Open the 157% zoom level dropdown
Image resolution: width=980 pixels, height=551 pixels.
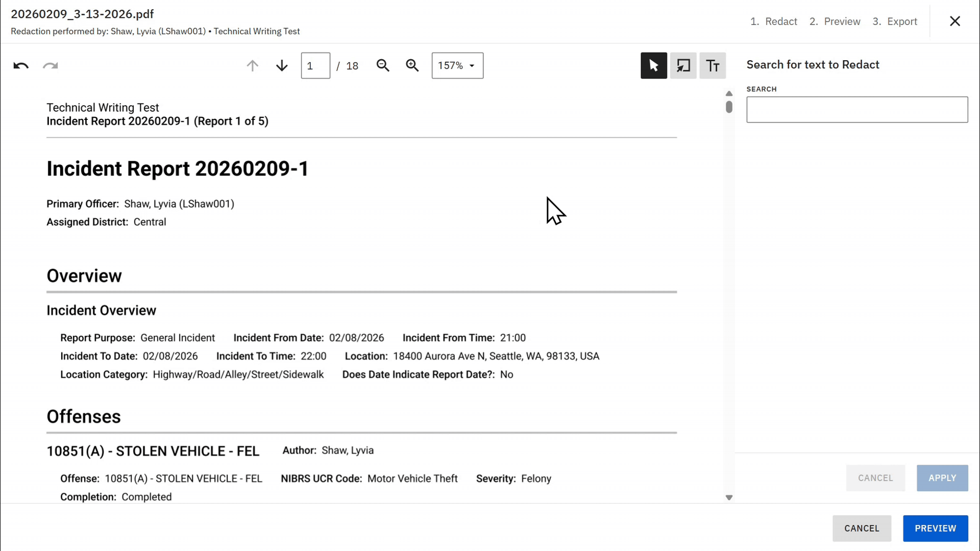[457, 66]
